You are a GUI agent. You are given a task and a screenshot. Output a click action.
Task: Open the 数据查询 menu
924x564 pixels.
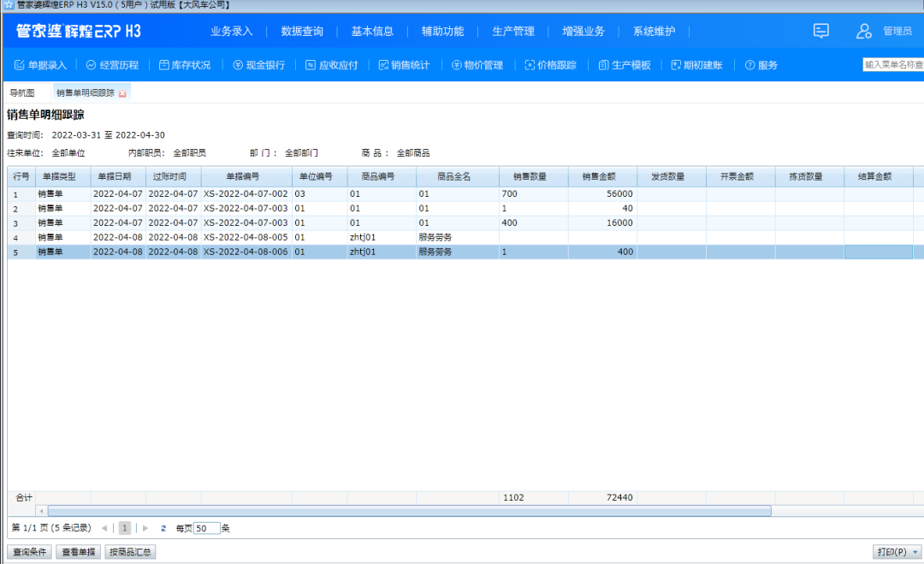[301, 32]
